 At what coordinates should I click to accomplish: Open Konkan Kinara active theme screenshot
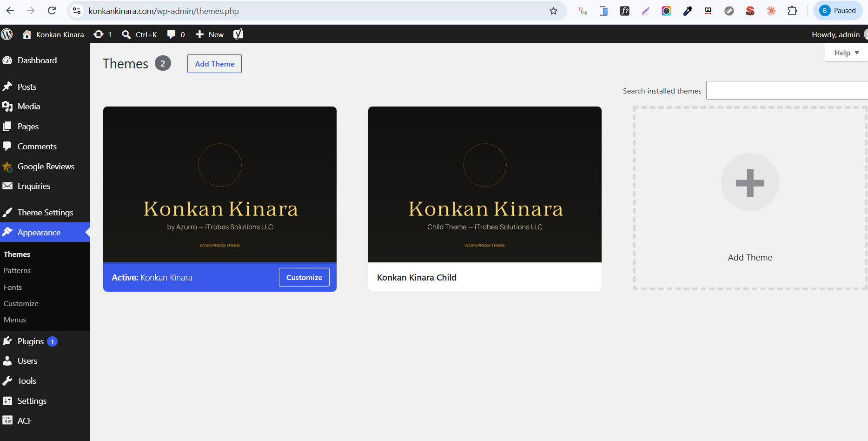[220, 185]
